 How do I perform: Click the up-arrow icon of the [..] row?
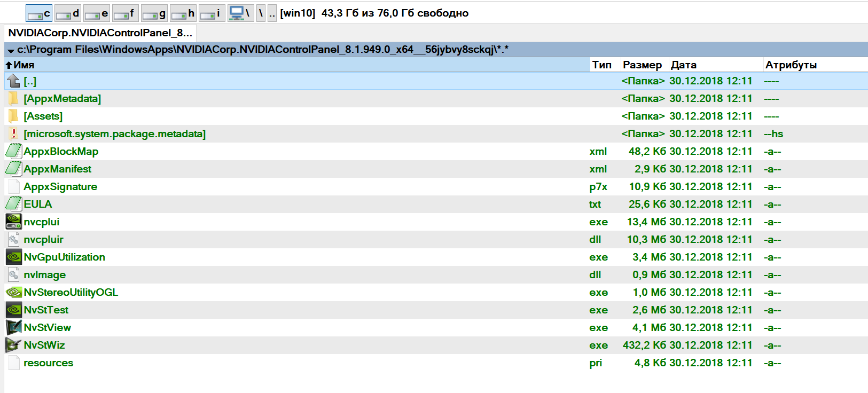(x=13, y=81)
